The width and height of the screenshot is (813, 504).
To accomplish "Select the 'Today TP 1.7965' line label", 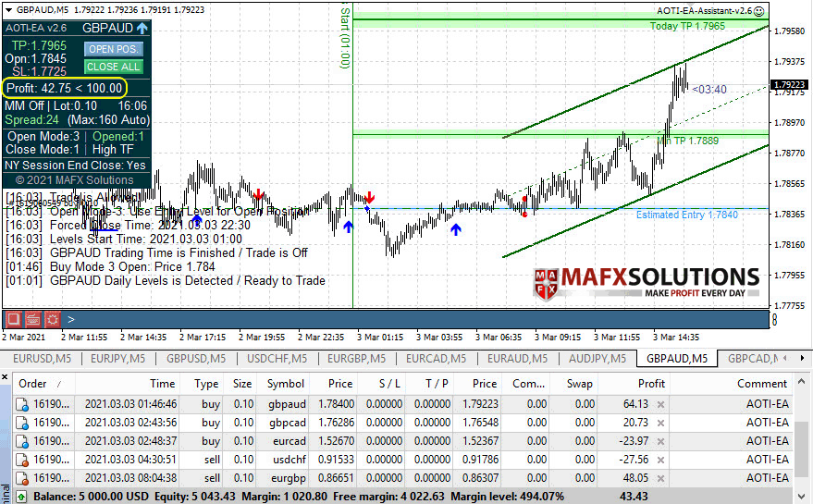I will (x=687, y=26).
